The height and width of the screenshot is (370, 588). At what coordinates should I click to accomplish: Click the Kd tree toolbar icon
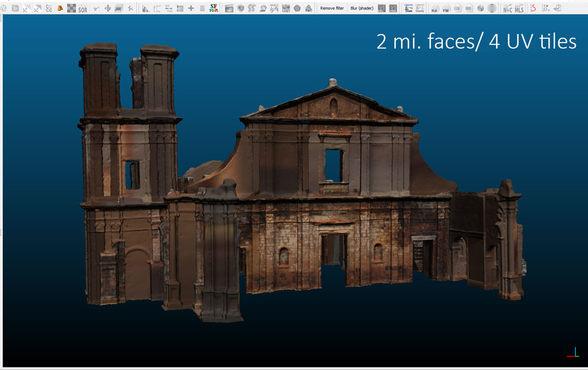[x=434, y=9]
